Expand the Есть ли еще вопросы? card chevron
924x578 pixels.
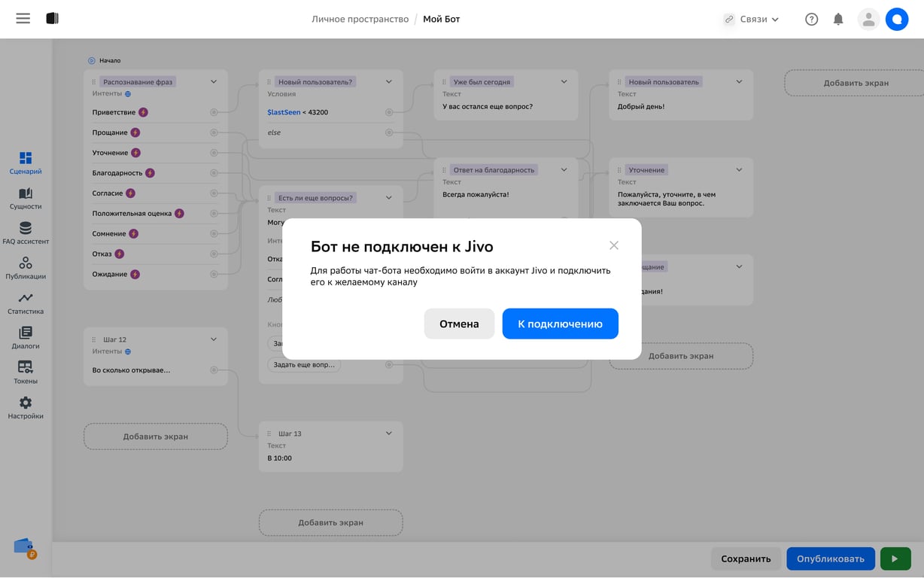(x=389, y=197)
